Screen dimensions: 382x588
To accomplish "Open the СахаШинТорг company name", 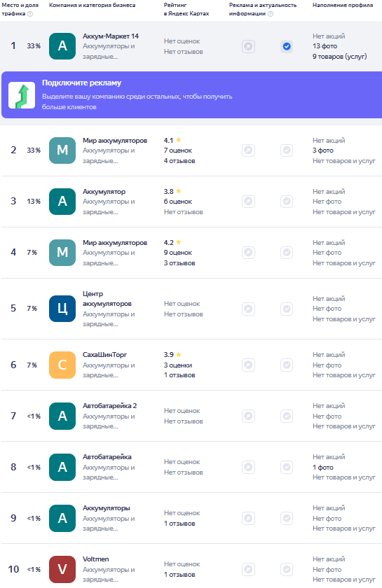I will tap(105, 355).
